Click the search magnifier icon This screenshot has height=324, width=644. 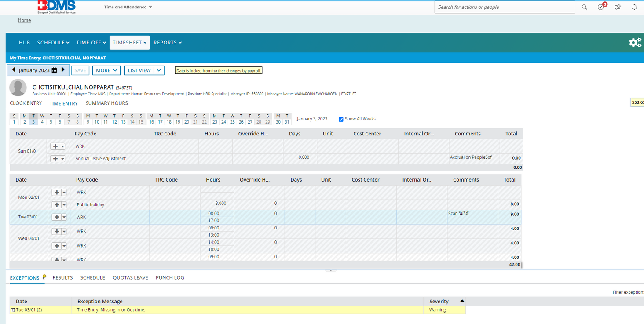pyautogui.click(x=584, y=7)
